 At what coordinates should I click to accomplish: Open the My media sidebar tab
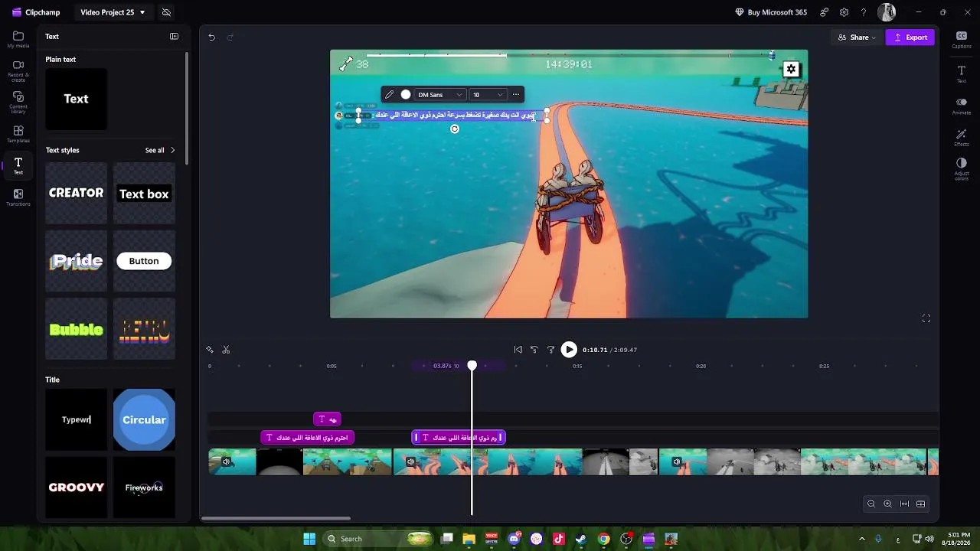[18, 40]
